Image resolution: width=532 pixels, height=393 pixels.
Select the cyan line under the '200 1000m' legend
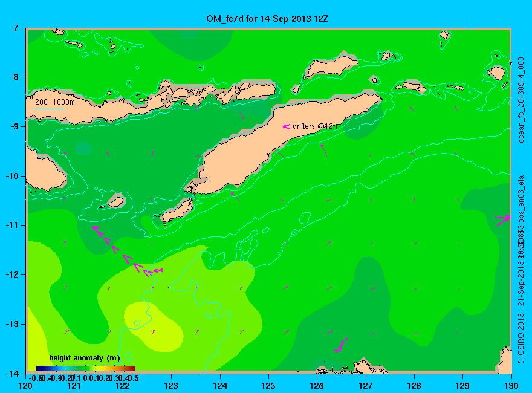pyautogui.click(x=50, y=109)
